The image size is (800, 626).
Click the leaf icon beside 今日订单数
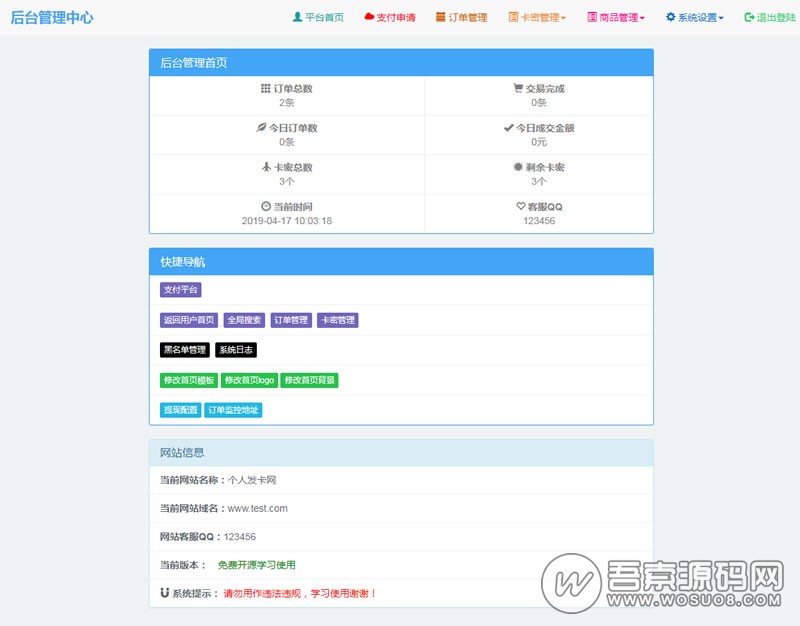[x=261, y=128]
